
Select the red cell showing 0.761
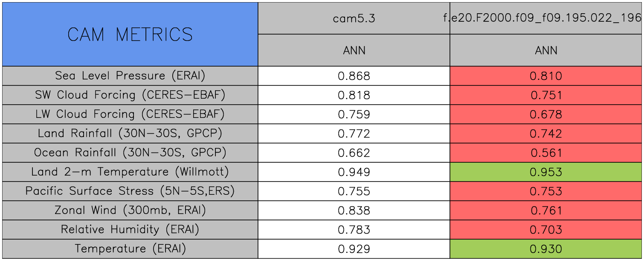point(546,211)
